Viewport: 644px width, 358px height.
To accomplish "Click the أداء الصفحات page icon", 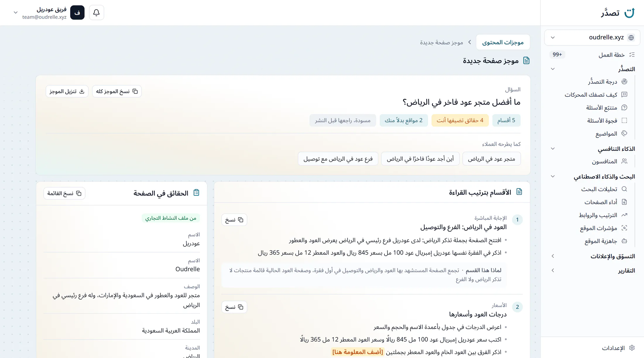I will [x=624, y=202].
